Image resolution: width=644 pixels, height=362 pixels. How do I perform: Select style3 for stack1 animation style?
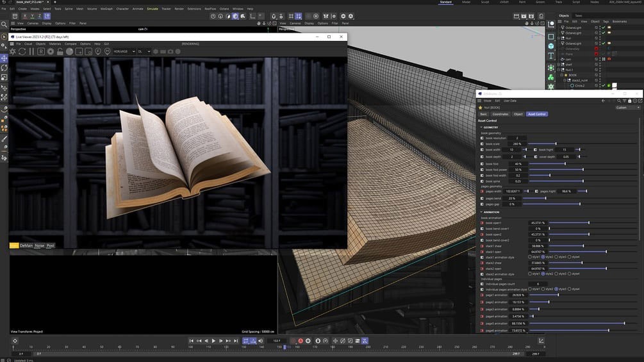click(x=557, y=257)
